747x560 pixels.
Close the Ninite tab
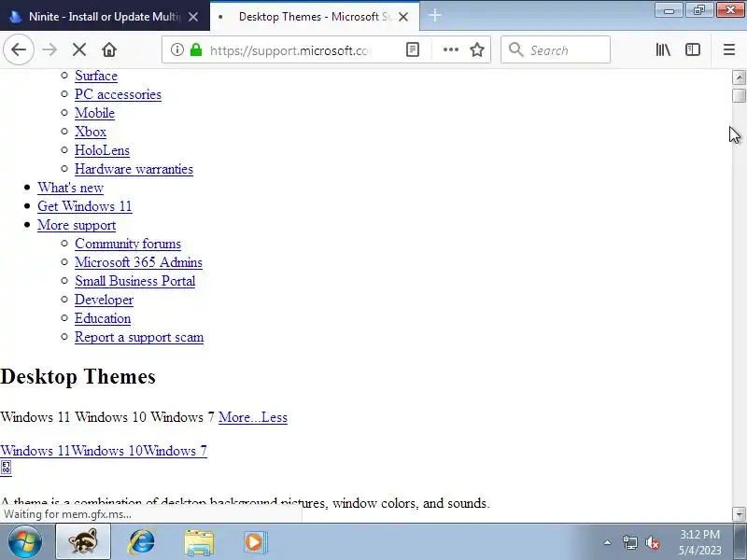193,17
